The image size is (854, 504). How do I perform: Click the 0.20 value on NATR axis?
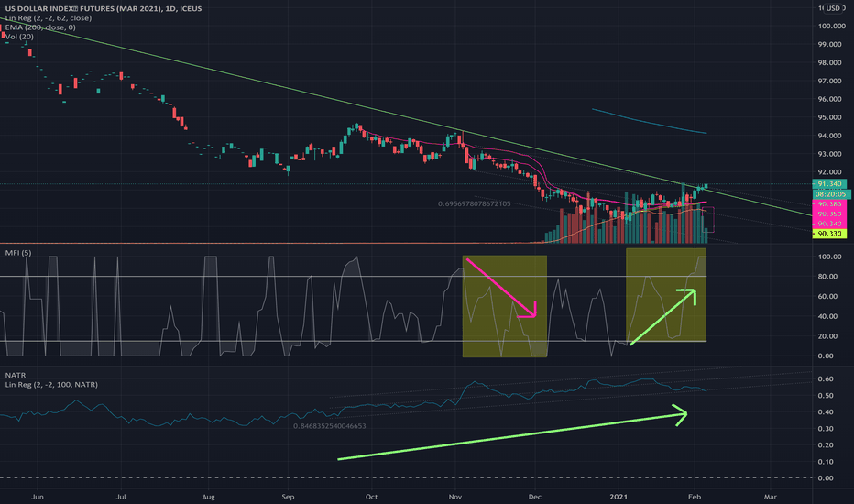826,445
